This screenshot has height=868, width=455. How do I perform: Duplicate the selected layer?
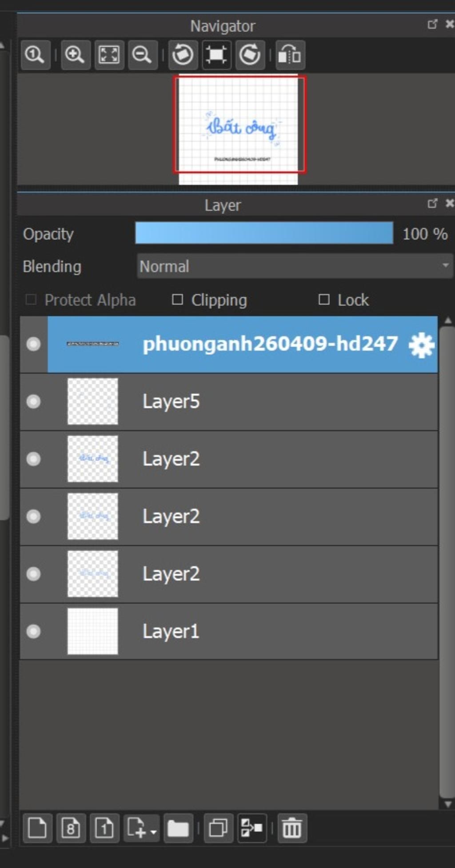(x=218, y=828)
